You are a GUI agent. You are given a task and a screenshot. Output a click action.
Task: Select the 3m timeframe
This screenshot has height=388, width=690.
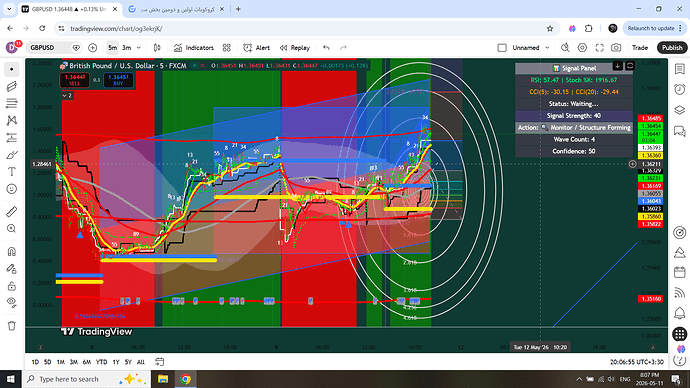click(x=127, y=48)
